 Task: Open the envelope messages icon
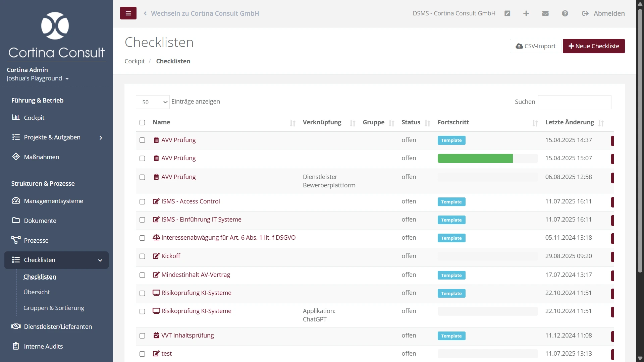[545, 13]
